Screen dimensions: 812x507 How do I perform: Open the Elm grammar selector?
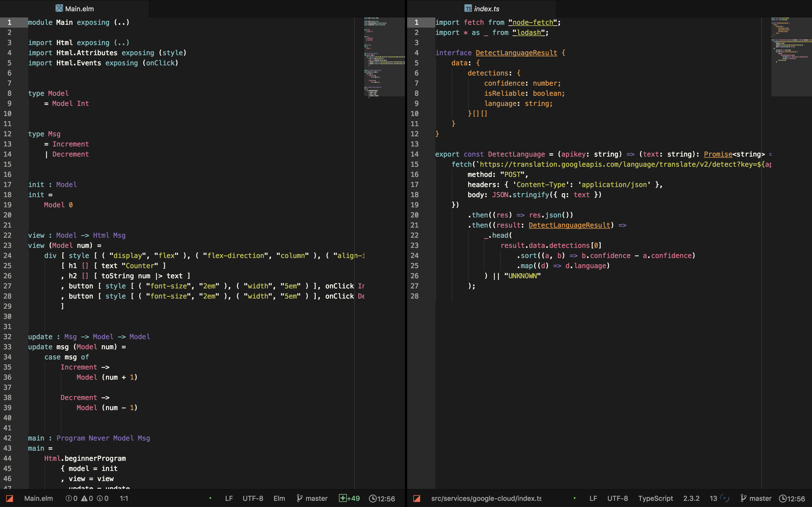[x=279, y=498]
